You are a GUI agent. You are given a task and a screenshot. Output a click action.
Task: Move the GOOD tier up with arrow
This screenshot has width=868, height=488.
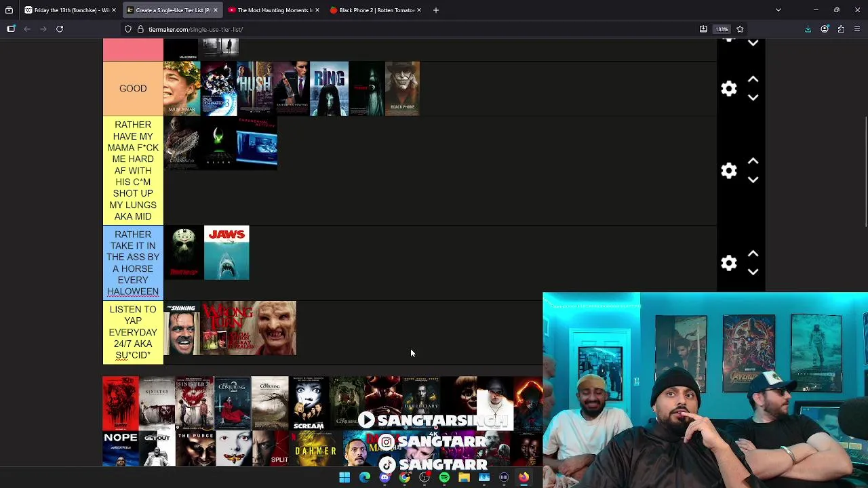(x=753, y=80)
